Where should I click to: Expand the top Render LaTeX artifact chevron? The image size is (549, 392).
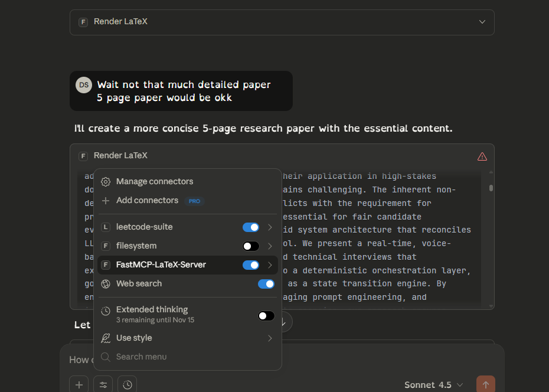[482, 21]
